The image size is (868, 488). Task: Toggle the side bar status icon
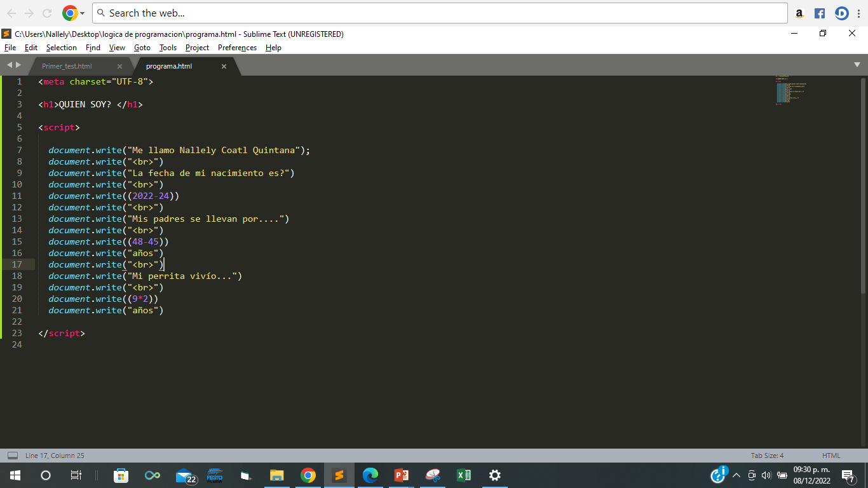pos(13,456)
